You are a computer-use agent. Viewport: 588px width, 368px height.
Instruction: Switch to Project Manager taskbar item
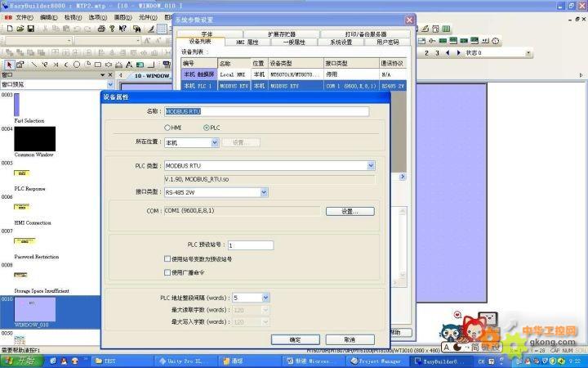click(x=376, y=361)
